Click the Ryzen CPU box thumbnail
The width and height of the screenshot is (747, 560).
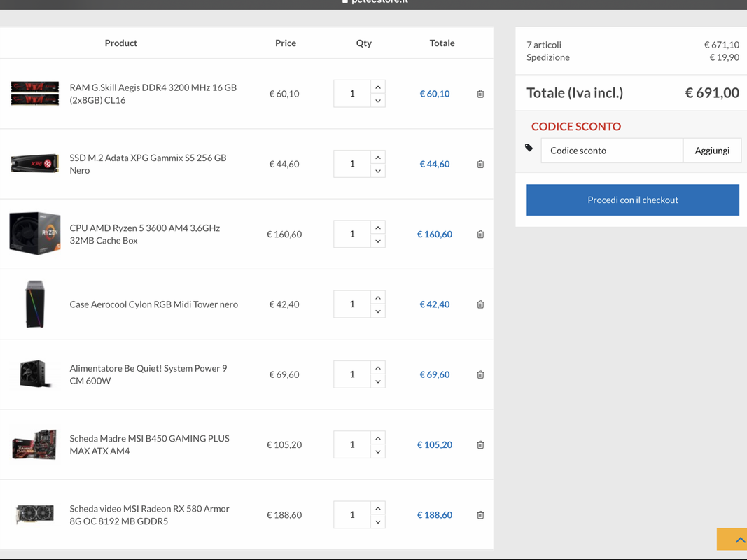(x=35, y=233)
